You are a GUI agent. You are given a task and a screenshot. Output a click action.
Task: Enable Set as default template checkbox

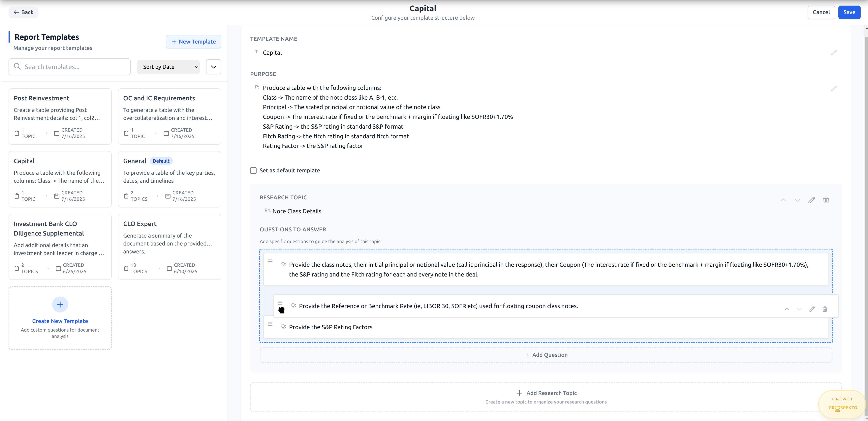253,171
